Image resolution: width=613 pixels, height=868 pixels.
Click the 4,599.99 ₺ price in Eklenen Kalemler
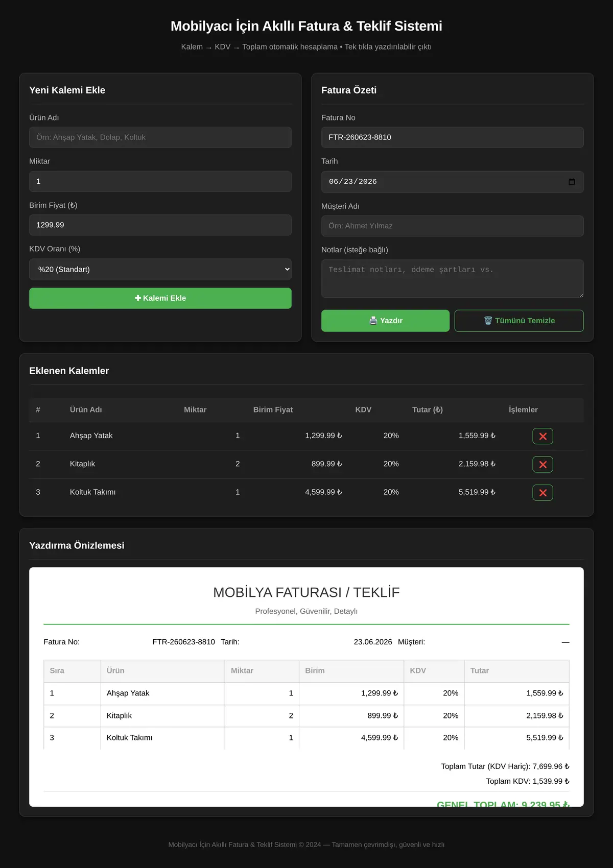tap(323, 492)
